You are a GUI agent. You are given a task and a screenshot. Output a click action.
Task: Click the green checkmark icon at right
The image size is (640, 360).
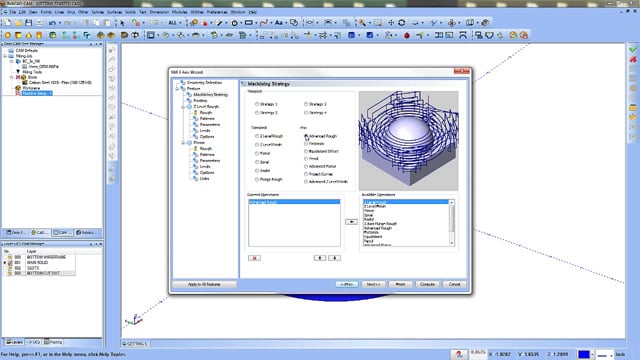tap(633, 49)
